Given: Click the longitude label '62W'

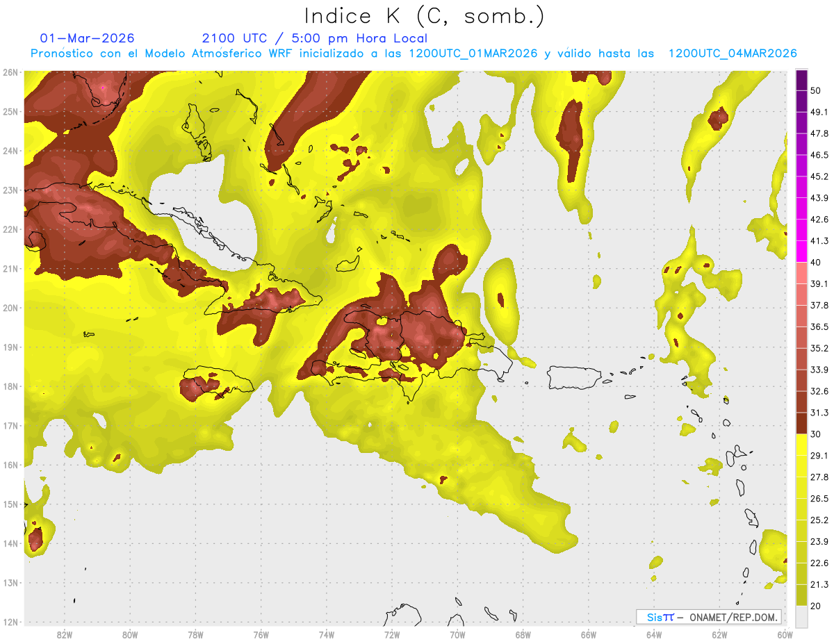Looking at the screenshot, I should (x=720, y=635).
